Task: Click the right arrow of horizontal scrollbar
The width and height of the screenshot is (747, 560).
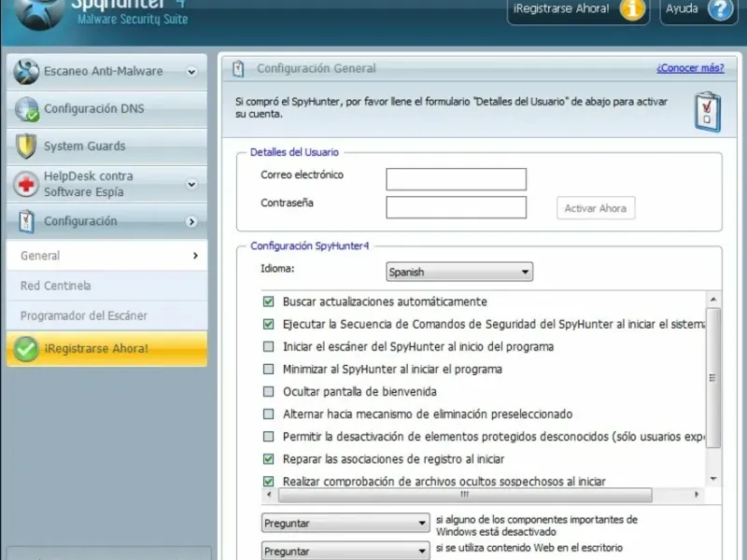Action: (x=697, y=495)
